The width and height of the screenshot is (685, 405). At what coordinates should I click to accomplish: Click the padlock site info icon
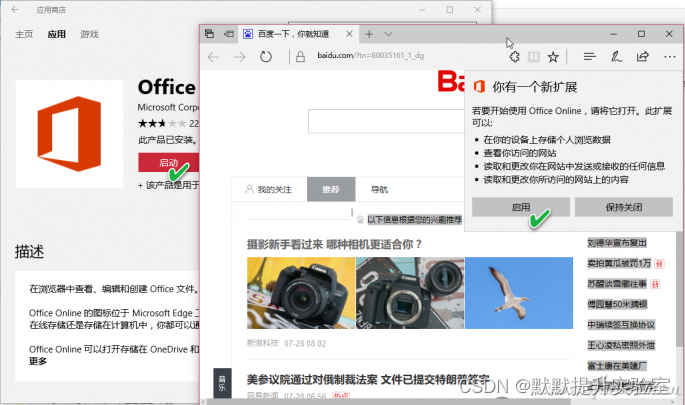click(x=300, y=57)
